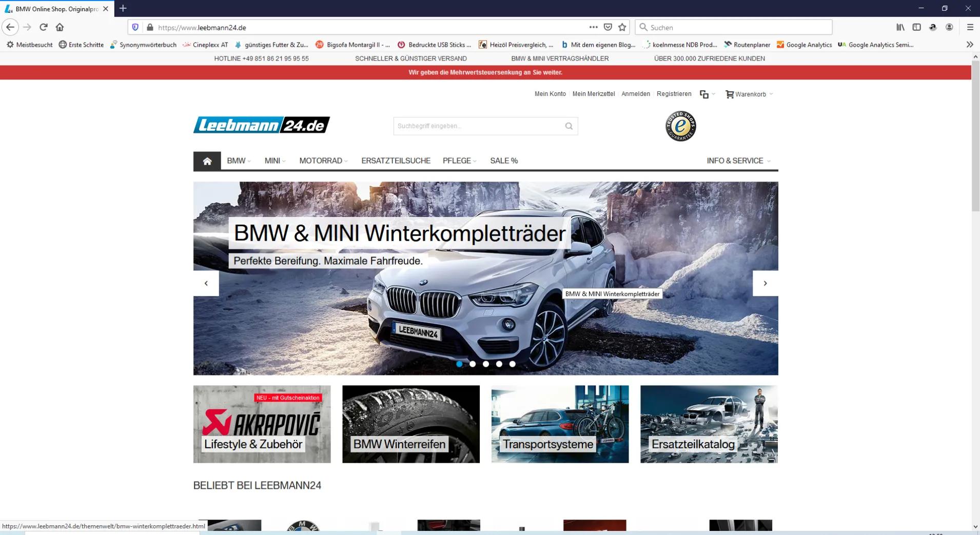Expand the INFO & SERVICE dropdown
The image size is (980, 535).
[x=739, y=161]
